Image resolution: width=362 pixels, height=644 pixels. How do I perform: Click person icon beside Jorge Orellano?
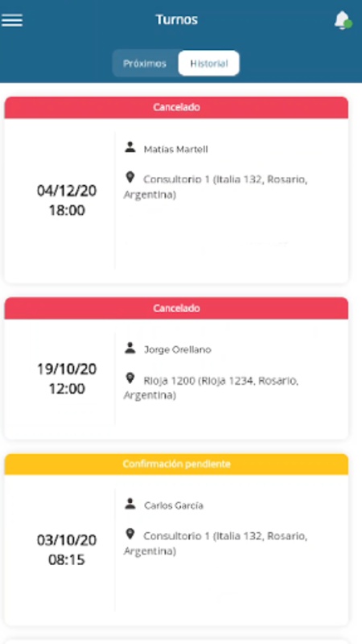pyautogui.click(x=130, y=348)
